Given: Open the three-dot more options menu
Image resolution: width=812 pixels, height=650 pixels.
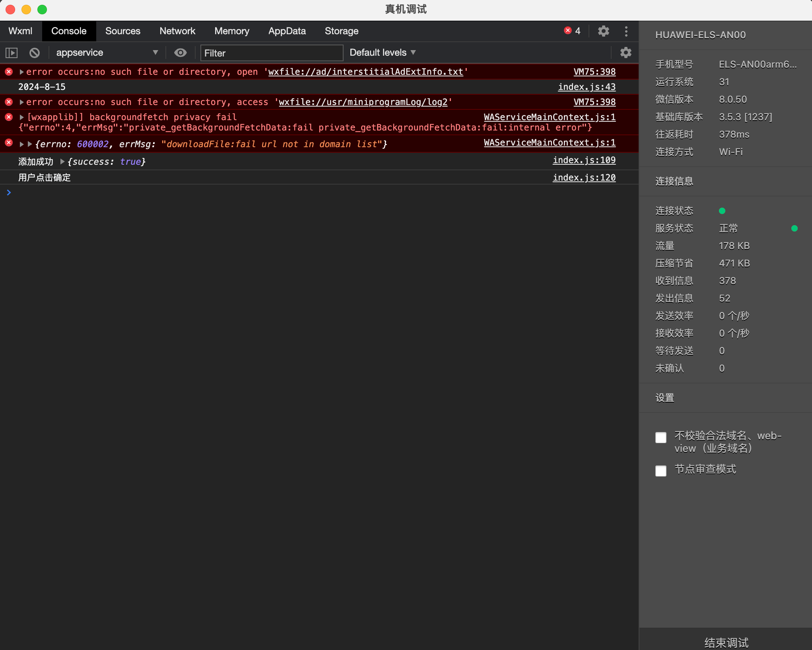Looking at the screenshot, I should pyautogui.click(x=626, y=31).
